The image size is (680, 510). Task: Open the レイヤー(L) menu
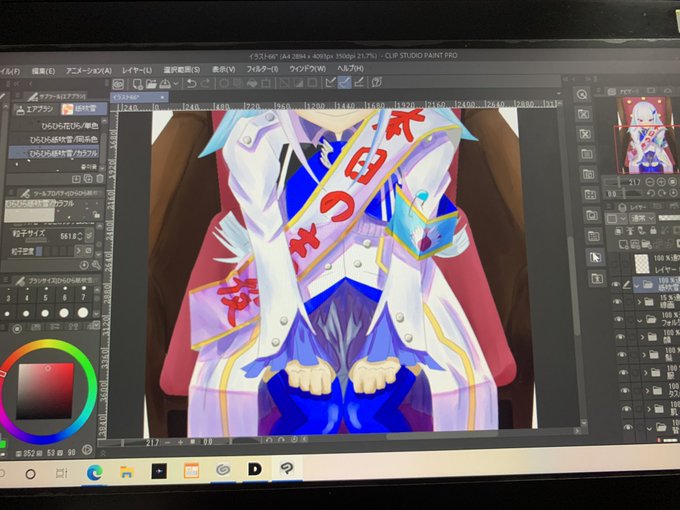(x=137, y=70)
